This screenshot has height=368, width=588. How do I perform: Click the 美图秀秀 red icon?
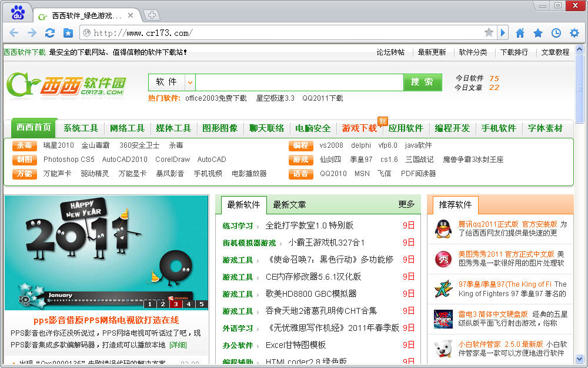click(x=443, y=258)
